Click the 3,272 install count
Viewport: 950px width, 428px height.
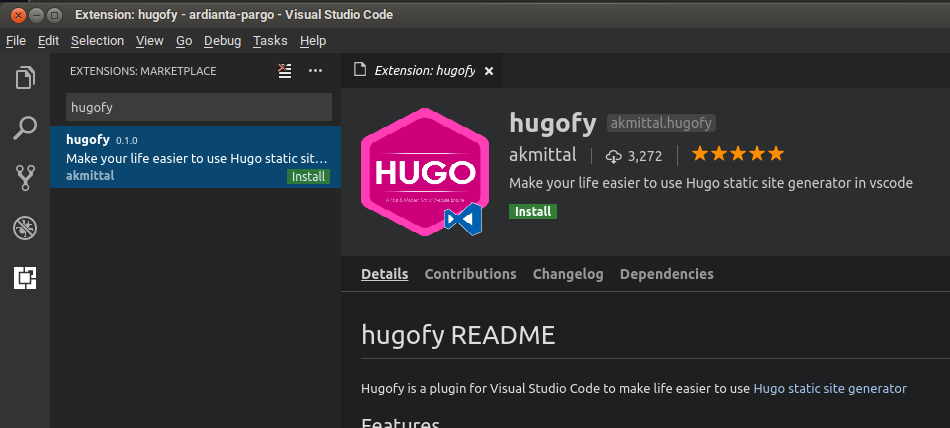[645, 156]
